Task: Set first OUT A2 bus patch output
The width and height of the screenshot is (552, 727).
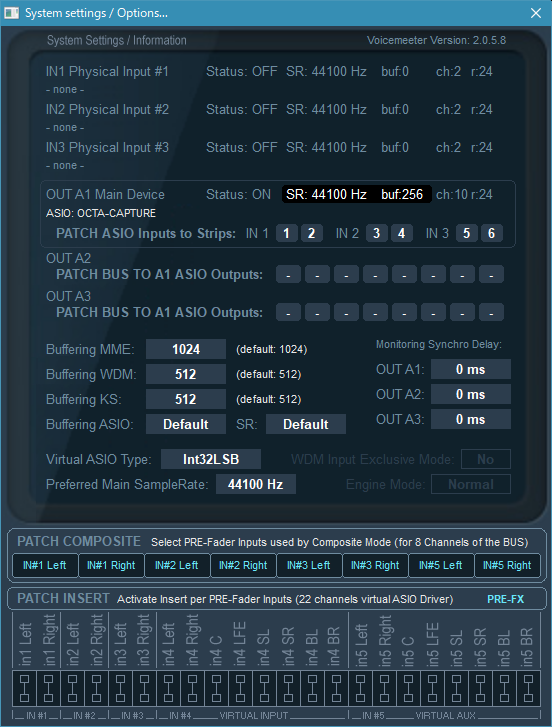Action: coord(288,274)
